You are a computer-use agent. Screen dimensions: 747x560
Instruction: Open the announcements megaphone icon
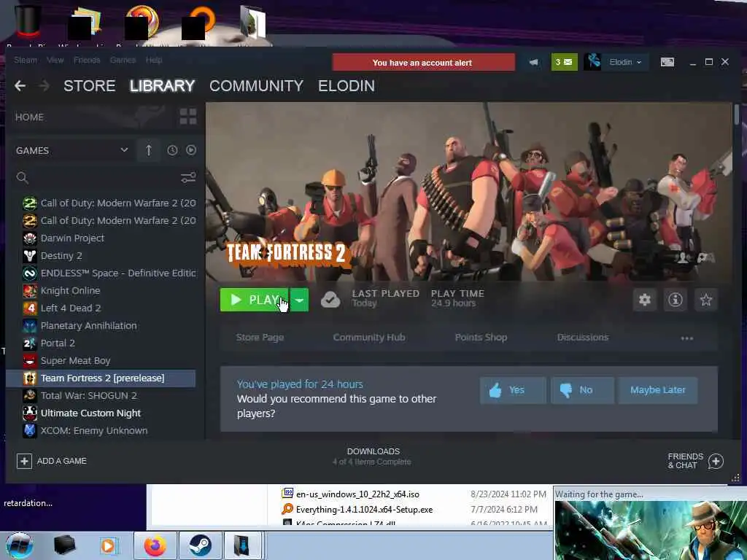(533, 62)
